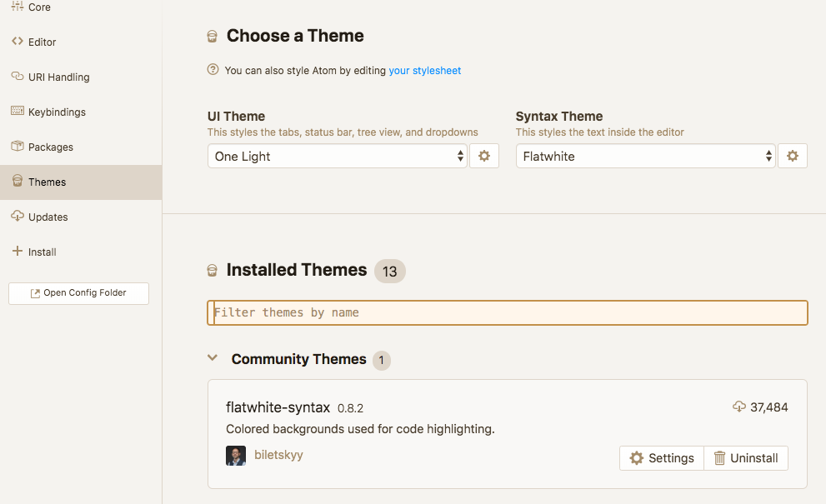Open the UI Theme dropdown
Screen dimensions: 826x504
coord(337,156)
